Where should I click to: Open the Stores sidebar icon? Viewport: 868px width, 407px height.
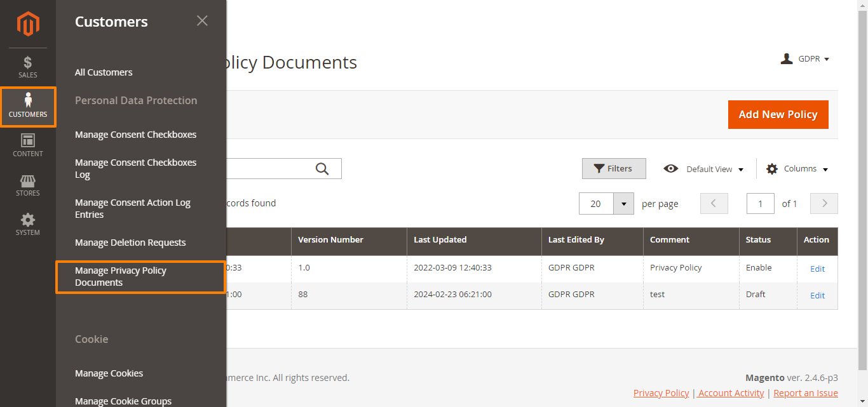[x=28, y=185]
